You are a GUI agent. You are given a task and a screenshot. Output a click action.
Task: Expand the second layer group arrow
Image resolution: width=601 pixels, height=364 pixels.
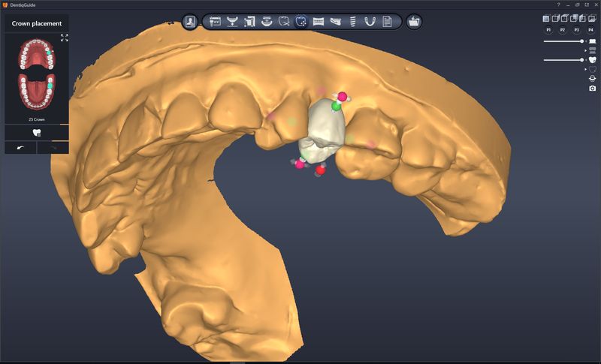pyautogui.click(x=585, y=50)
